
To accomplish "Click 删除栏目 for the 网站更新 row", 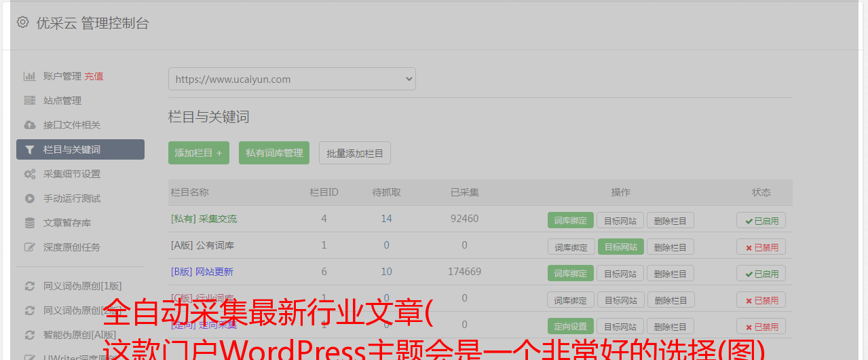I will 671,273.
